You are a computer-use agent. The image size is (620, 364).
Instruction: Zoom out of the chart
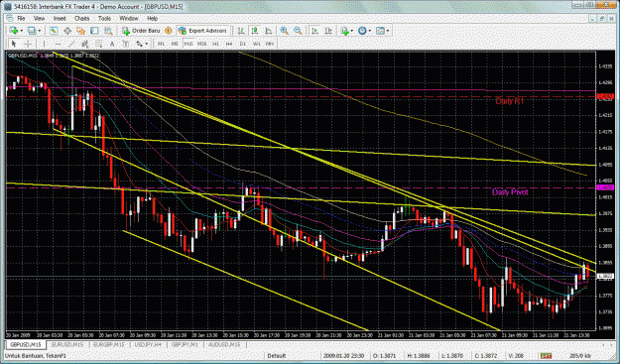tap(298, 31)
